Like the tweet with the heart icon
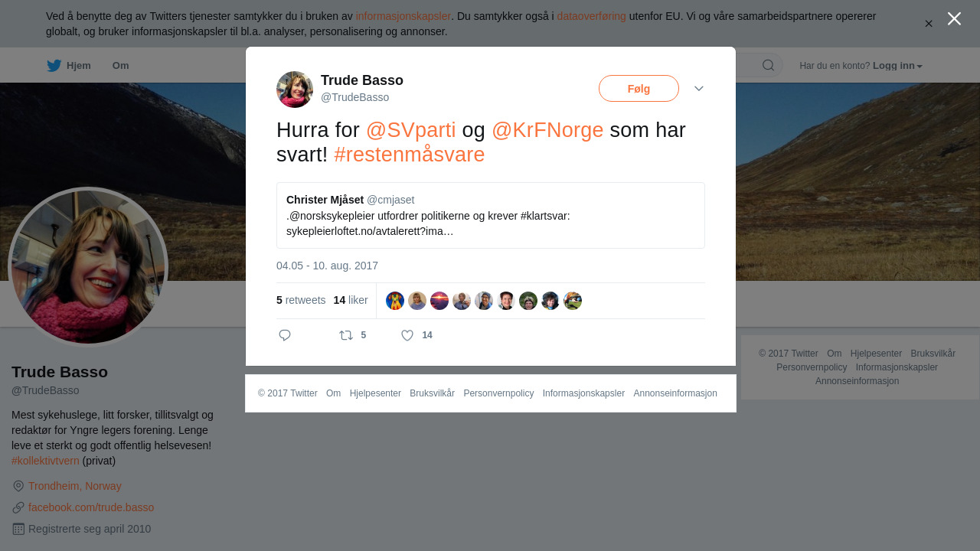This screenshot has height=551, width=980. pyautogui.click(x=407, y=335)
